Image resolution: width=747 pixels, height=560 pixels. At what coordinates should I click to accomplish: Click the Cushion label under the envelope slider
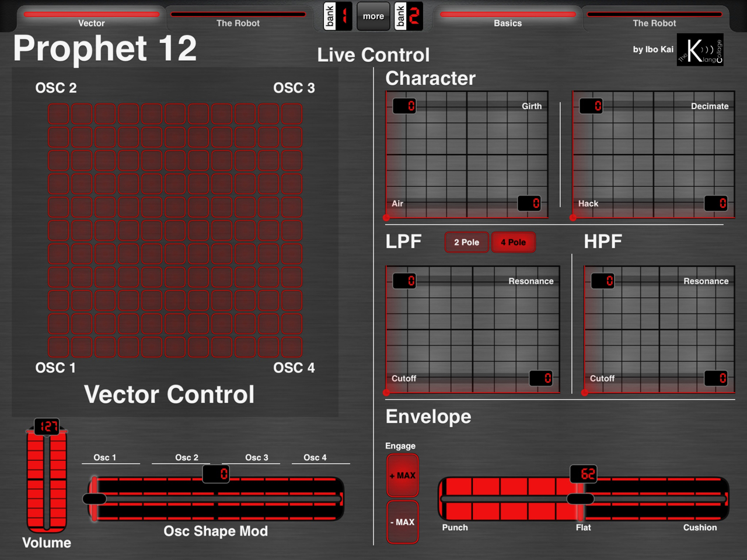coord(700,527)
